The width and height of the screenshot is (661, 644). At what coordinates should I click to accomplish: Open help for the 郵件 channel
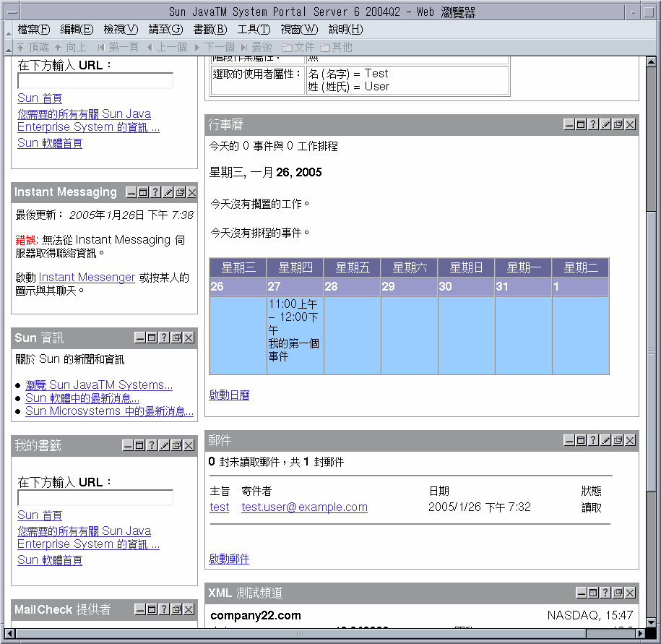pos(594,440)
